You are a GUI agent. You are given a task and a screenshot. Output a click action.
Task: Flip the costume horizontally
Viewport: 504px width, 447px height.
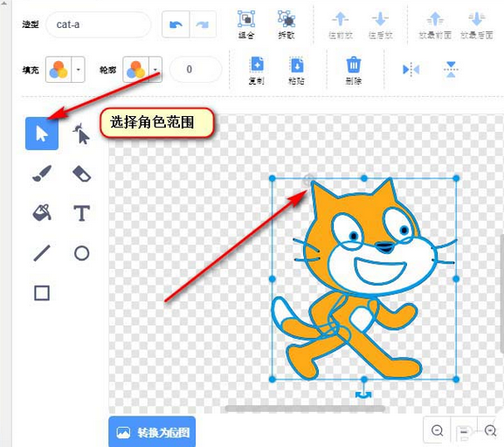411,70
